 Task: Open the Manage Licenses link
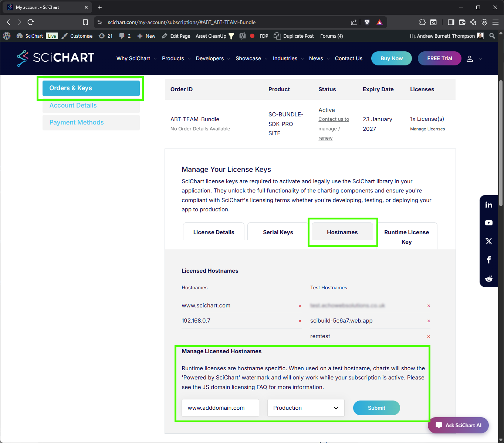(x=427, y=129)
